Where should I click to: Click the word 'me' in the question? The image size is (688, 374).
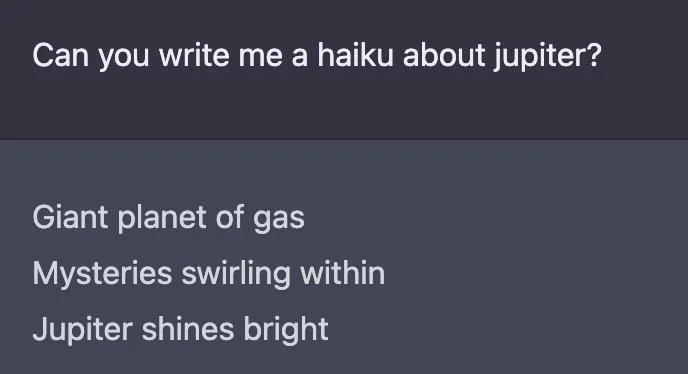(261, 57)
